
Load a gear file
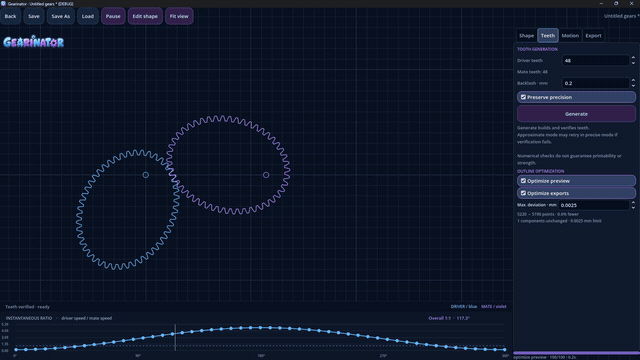click(88, 16)
